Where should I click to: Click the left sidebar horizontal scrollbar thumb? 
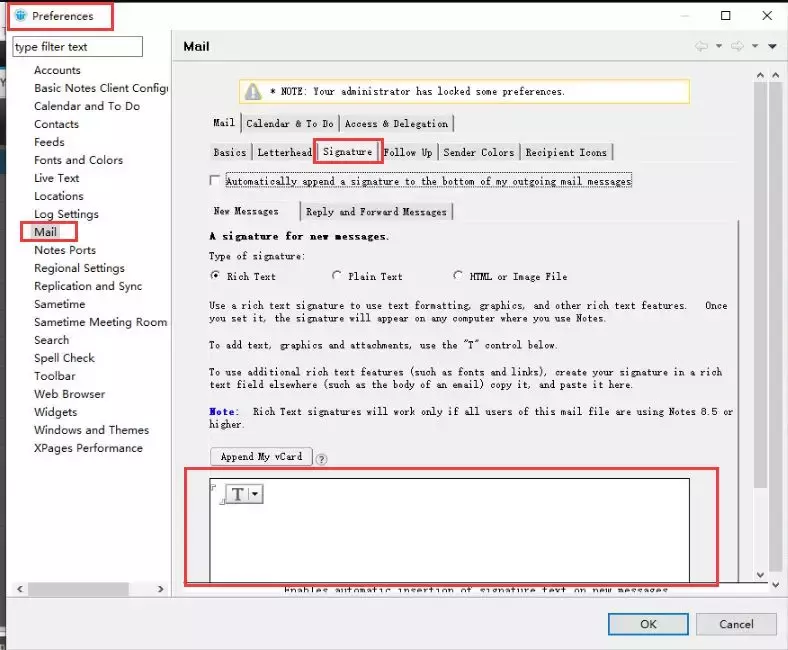(78, 589)
